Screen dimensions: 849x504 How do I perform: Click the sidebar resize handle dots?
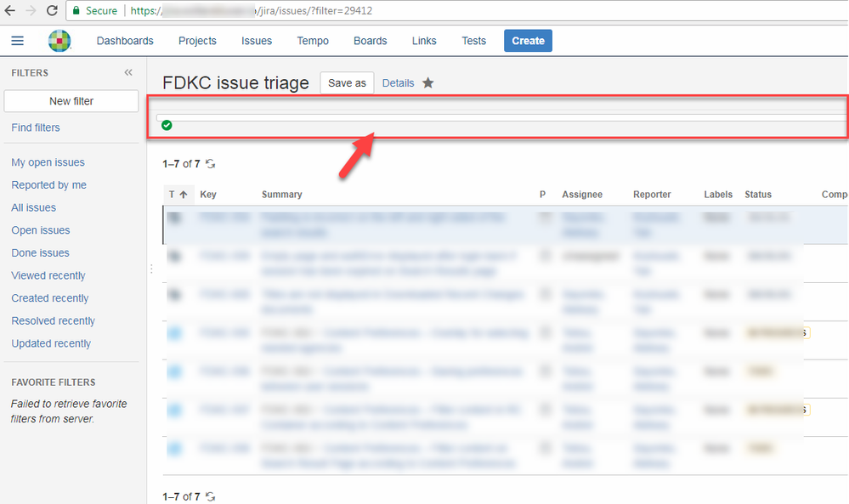tap(151, 269)
